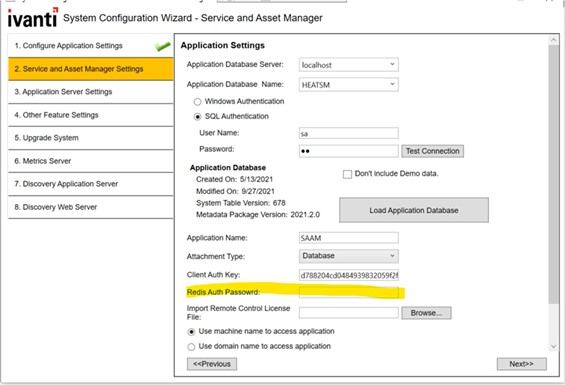Screen dimensions: 565x385
Task: Select SQL Authentication option
Action: pyautogui.click(x=197, y=117)
